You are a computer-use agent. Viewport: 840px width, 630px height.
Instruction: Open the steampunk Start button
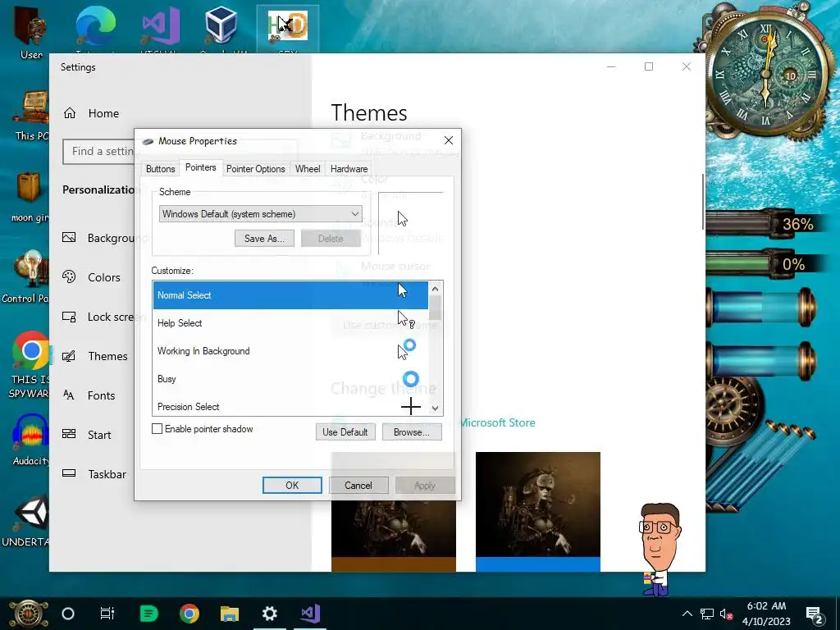(28, 614)
